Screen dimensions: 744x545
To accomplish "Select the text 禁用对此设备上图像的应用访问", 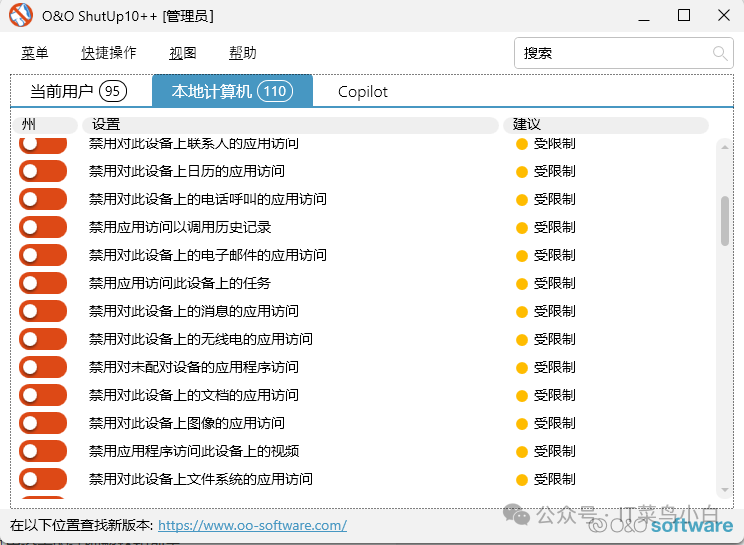I will tap(186, 423).
